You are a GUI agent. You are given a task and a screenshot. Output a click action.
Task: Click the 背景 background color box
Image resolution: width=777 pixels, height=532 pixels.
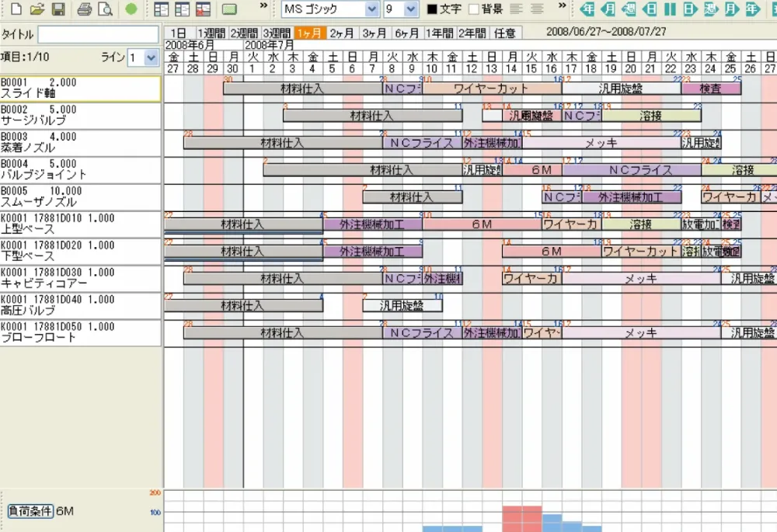pyautogui.click(x=474, y=9)
